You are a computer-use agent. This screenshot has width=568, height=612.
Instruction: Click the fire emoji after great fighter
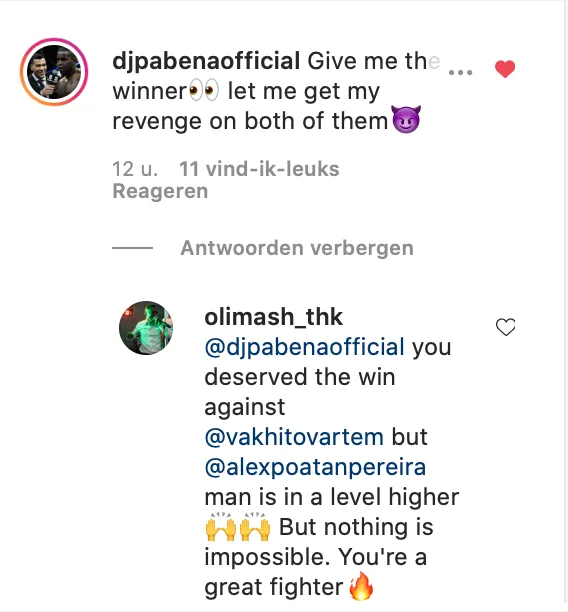[x=361, y=586]
